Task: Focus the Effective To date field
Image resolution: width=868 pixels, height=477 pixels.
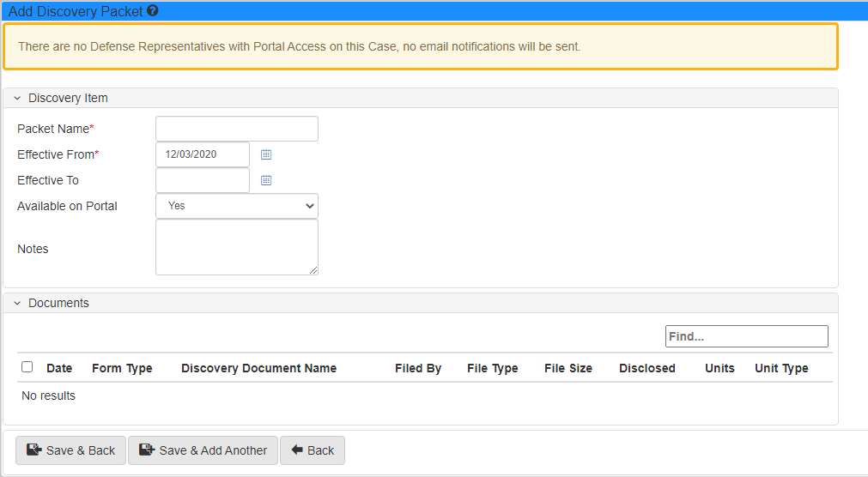Action: click(x=203, y=180)
